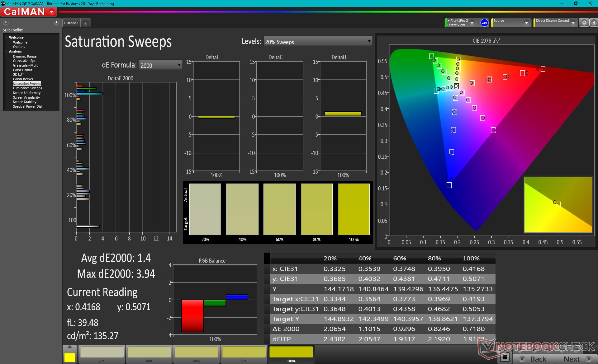
Task: Open the Source dropdown
Action: click(511, 23)
